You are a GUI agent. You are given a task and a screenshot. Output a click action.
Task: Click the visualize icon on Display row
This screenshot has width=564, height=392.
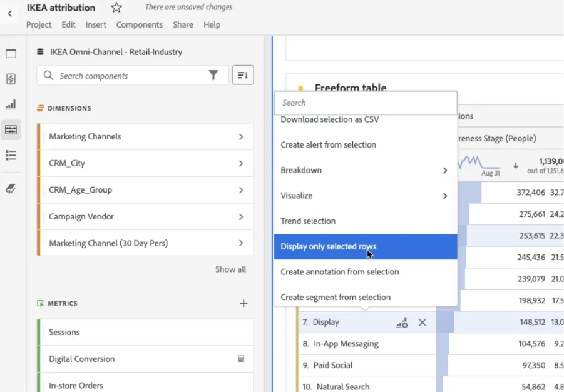pos(402,323)
